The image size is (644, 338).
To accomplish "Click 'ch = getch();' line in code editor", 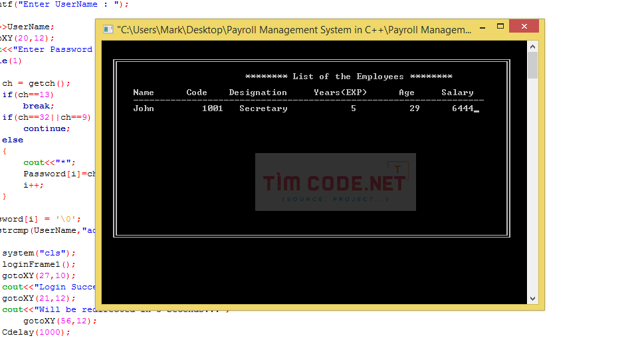I will pos(36,83).
